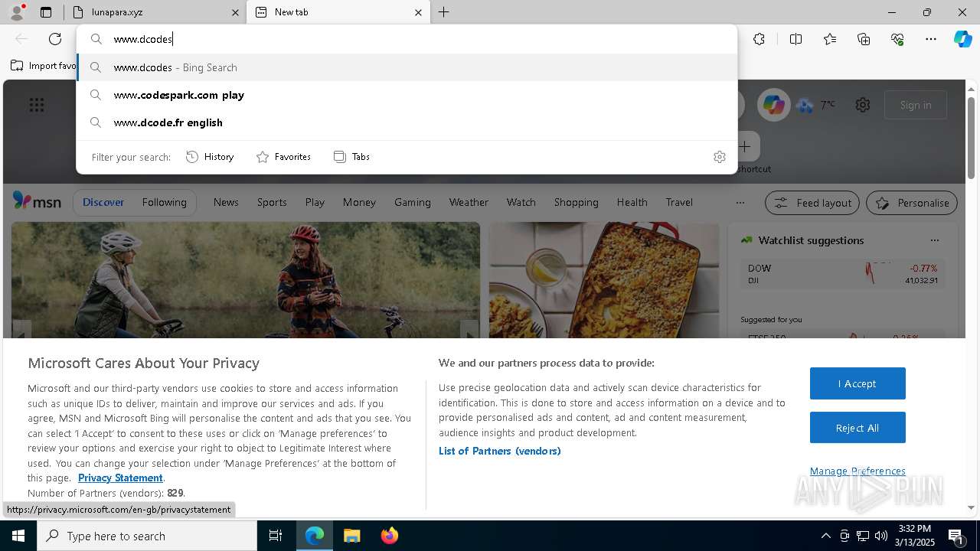Open page settings gear icon
The width and height of the screenshot is (980, 551).
[863, 105]
